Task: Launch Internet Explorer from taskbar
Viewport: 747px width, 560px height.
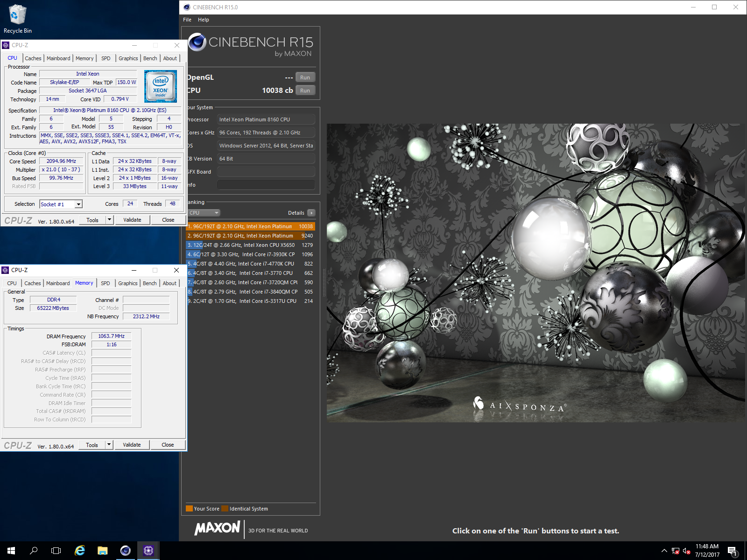Action: [x=80, y=551]
